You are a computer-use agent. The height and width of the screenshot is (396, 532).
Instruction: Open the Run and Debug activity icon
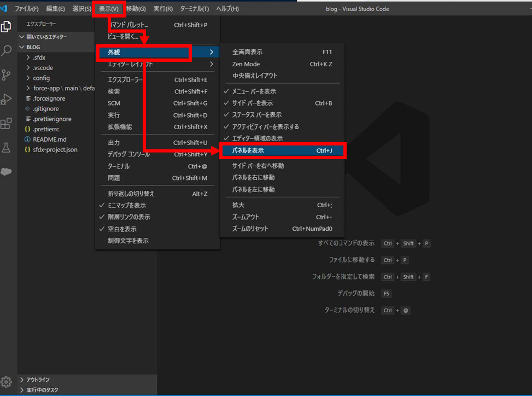pyautogui.click(x=7, y=99)
